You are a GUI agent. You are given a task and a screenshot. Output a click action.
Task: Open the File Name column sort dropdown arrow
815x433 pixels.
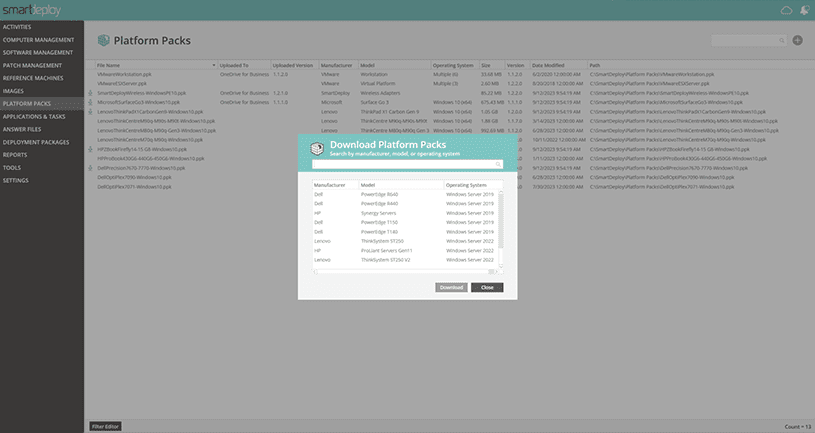coord(214,65)
